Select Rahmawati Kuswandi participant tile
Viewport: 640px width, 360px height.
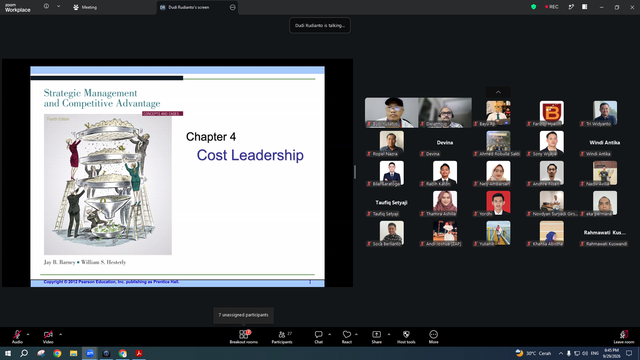605,233
